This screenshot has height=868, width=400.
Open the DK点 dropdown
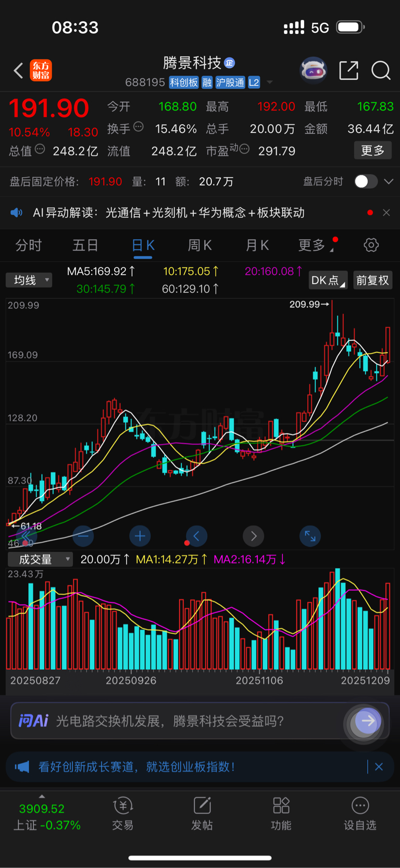(328, 280)
